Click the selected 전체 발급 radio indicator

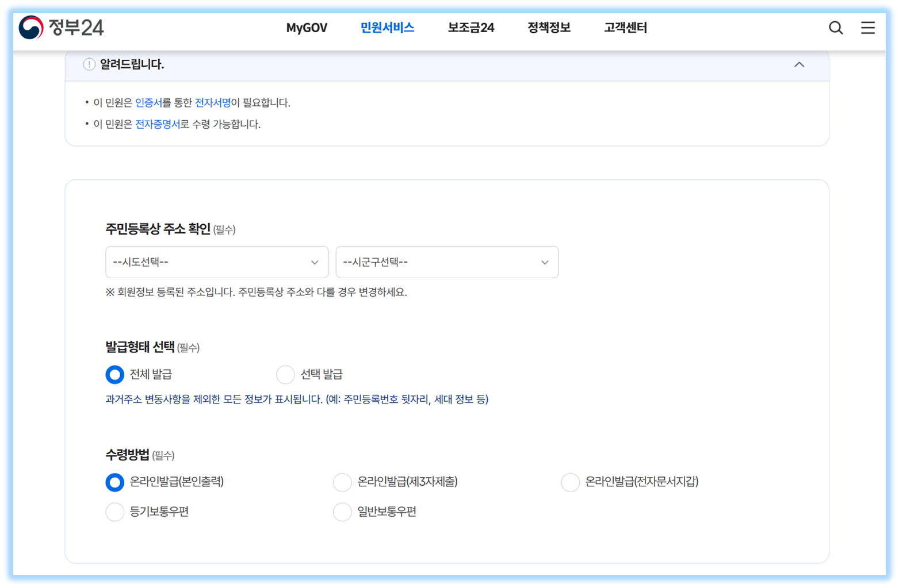pyautogui.click(x=114, y=374)
